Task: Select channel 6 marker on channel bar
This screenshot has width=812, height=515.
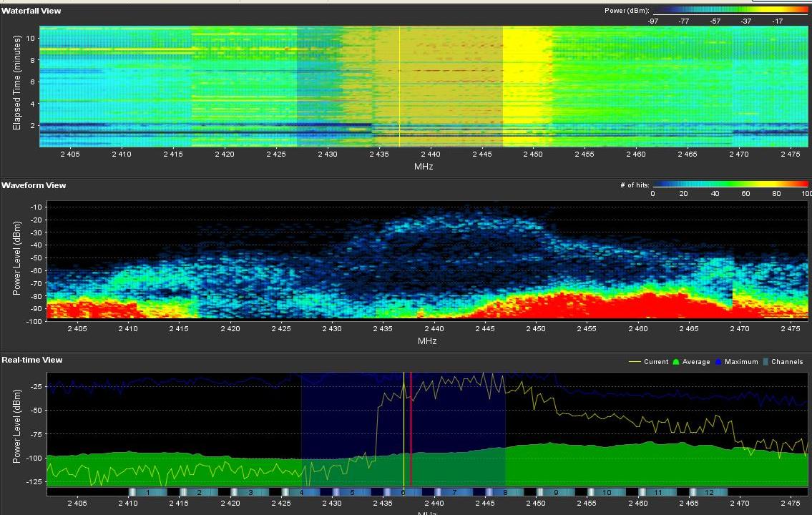Action: coord(403,493)
